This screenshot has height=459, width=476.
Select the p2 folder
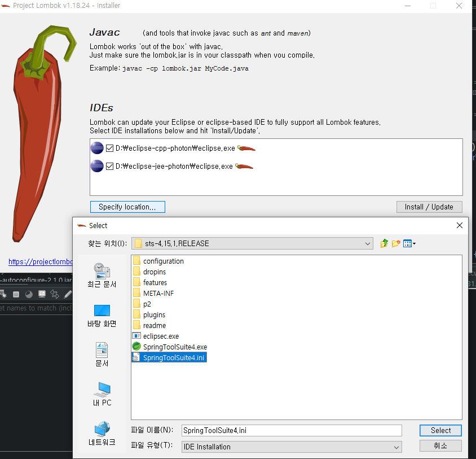point(147,304)
